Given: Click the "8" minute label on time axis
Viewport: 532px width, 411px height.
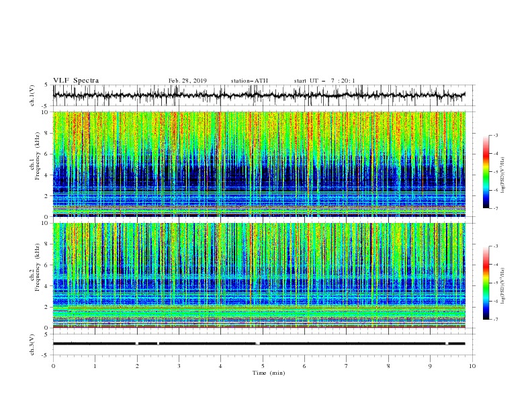Looking at the screenshot, I should [388, 366].
